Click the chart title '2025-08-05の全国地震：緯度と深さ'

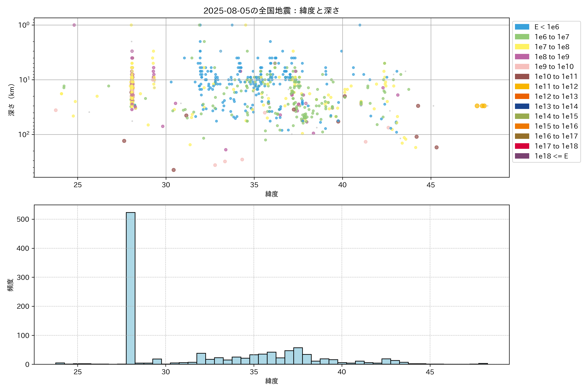(271, 11)
